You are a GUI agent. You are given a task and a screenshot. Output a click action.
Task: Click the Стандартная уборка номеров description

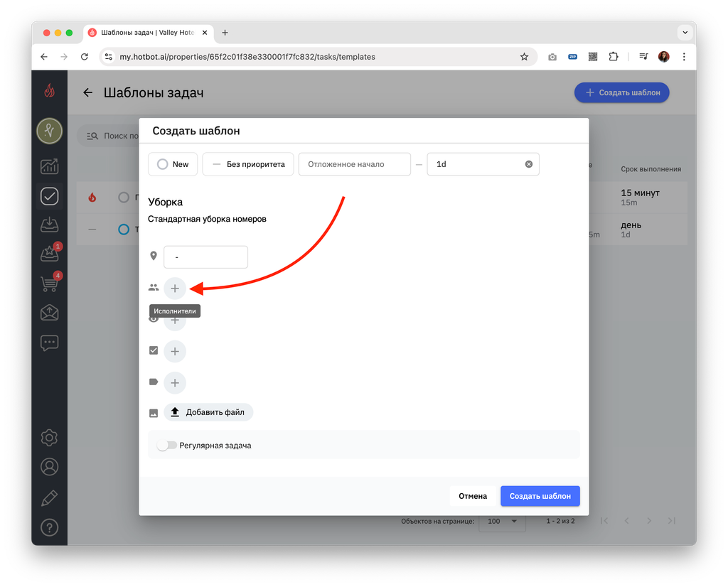point(207,219)
